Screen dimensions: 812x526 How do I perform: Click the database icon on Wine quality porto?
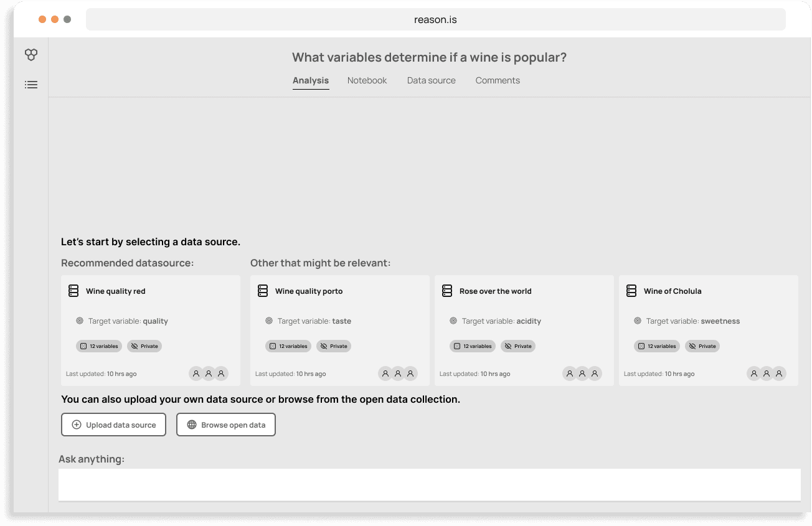pos(262,291)
